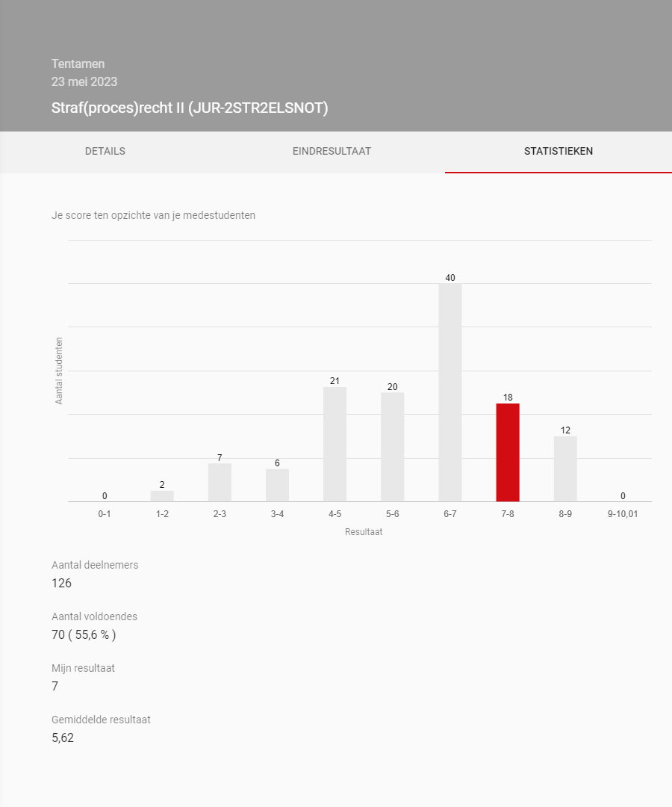
Task: Switch to the EINDRESULTAAT tab
Action: pos(332,152)
